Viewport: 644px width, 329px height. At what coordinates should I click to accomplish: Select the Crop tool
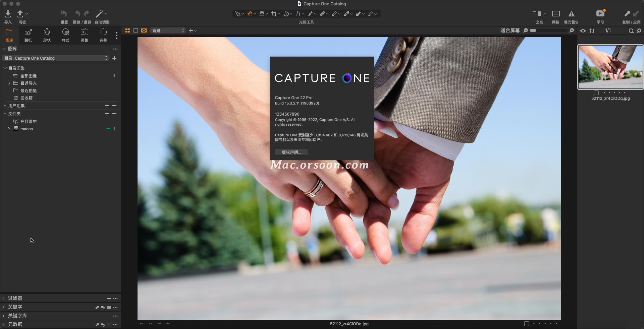[x=274, y=14]
